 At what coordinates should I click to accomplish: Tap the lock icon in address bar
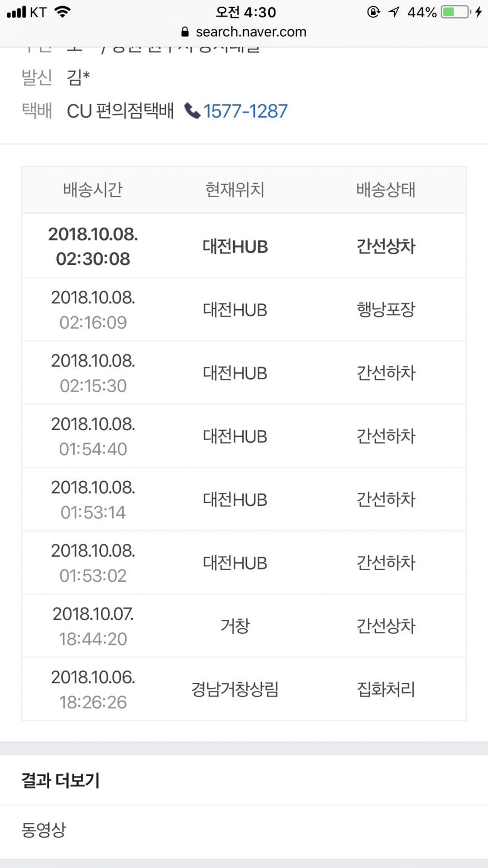(x=186, y=32)
